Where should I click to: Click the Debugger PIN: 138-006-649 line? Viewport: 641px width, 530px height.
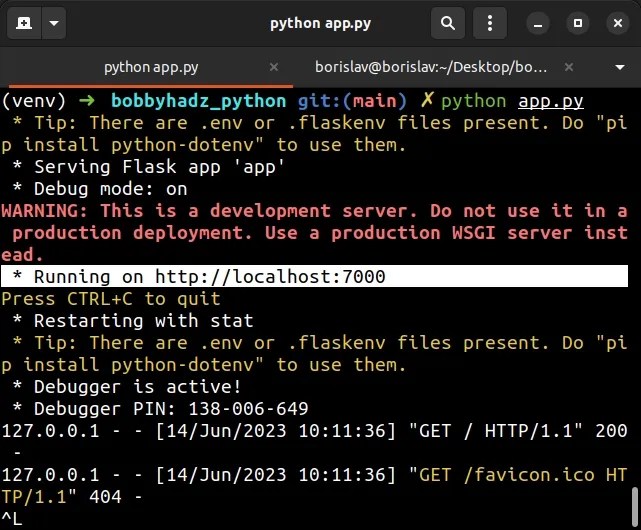(x=161, y=409)
